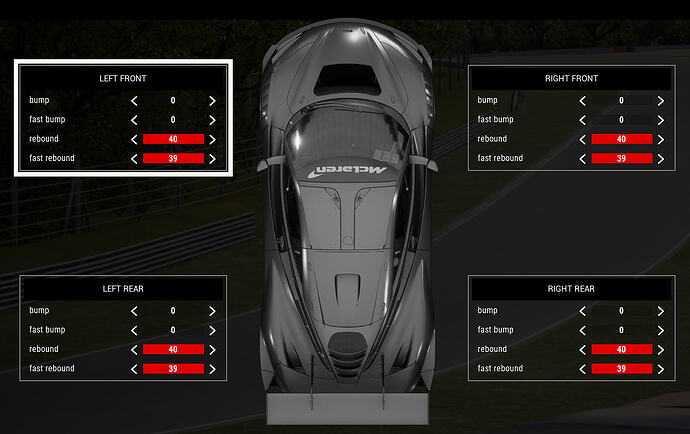Increase Left Rear fast rebound value

click(x=213, y=369)
